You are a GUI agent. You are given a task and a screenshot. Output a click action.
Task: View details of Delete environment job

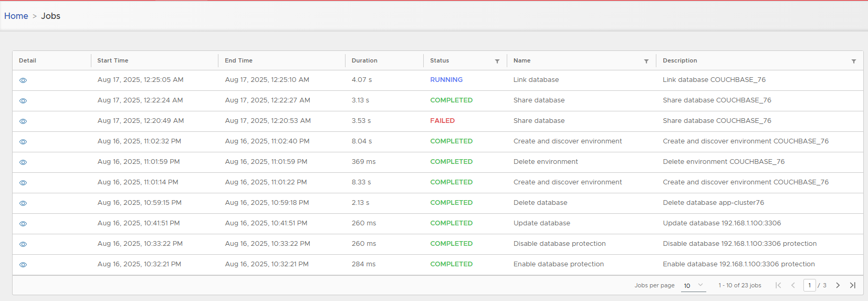click(x=23, y=162)
